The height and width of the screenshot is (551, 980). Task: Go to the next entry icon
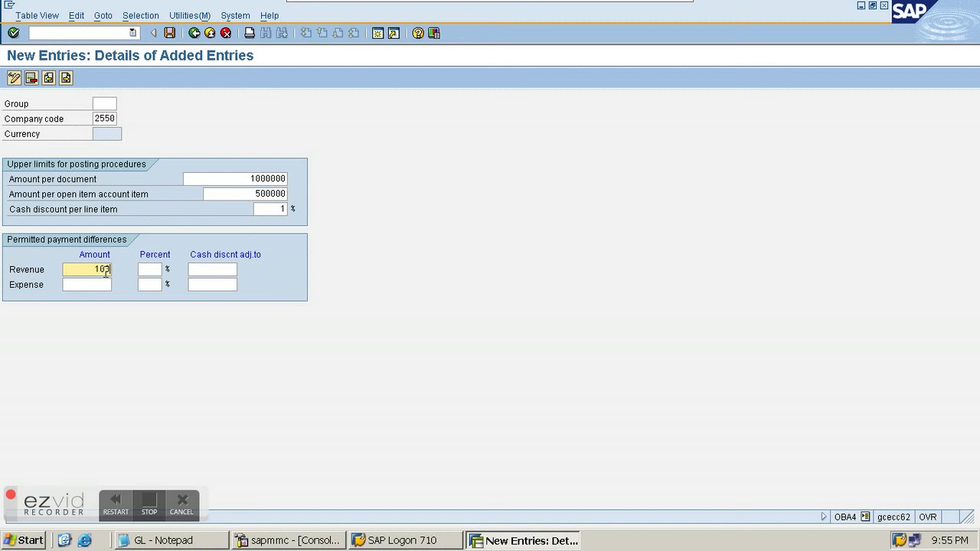[66, 78]
